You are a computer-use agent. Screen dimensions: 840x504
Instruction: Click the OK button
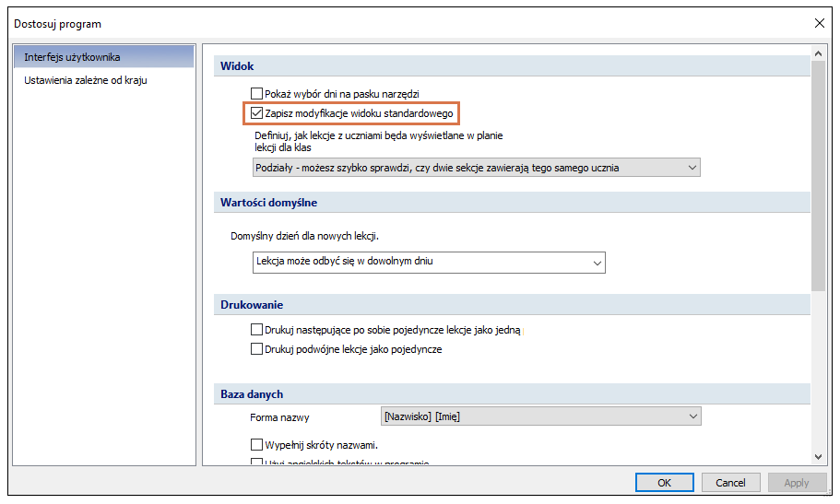664,483
